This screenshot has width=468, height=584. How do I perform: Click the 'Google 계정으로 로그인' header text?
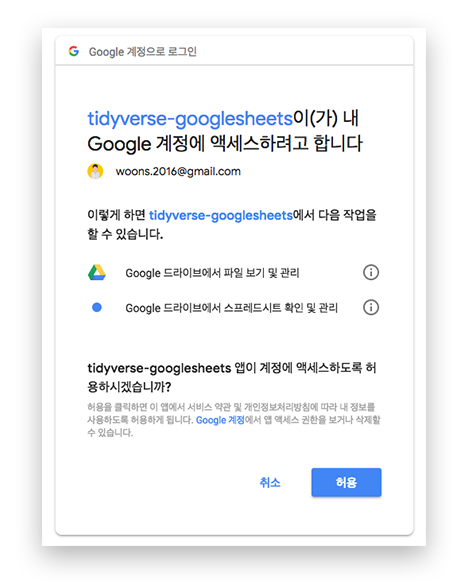[x=143, y=51]
